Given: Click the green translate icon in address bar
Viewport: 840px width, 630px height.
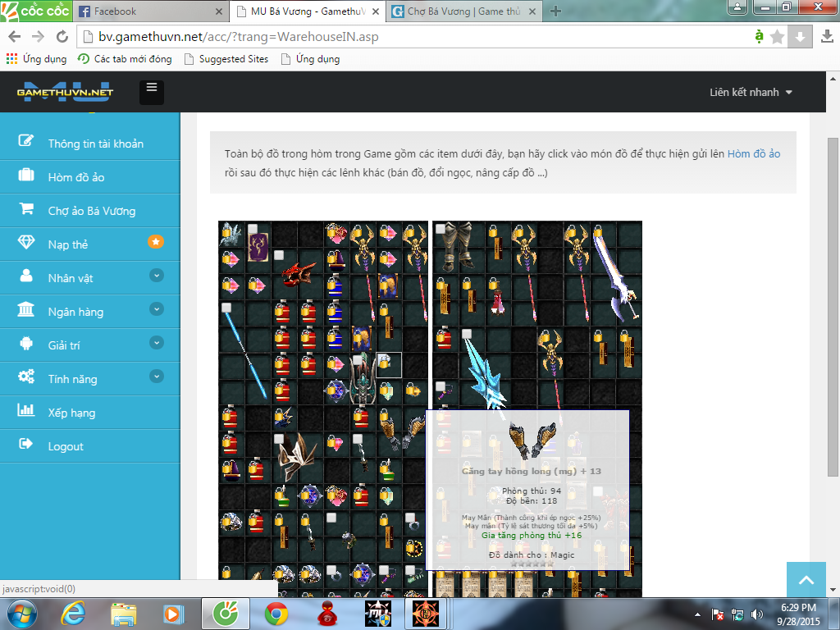Looking at the screenshot, I should click(759, 36).
